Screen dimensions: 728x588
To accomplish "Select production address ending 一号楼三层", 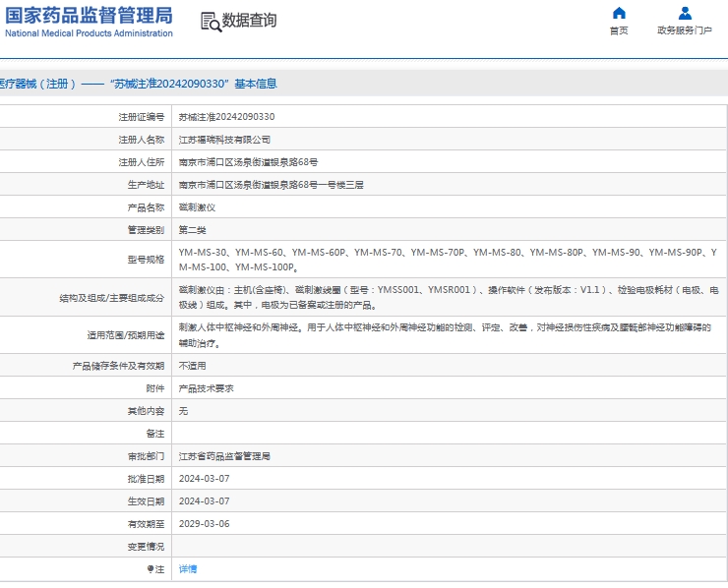I will (272, 185).
